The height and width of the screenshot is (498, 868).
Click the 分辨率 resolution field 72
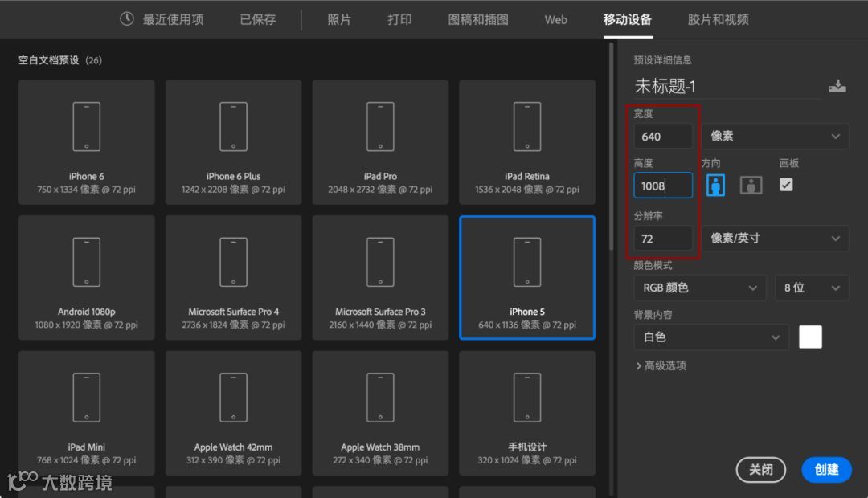(x=662, y=239)
